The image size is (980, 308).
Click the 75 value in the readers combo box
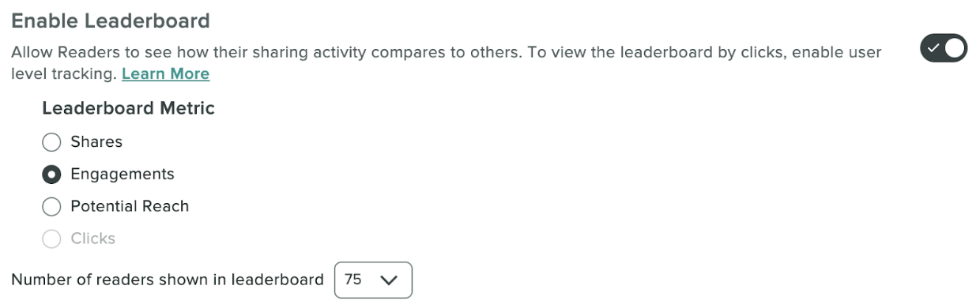pos(353,280)
